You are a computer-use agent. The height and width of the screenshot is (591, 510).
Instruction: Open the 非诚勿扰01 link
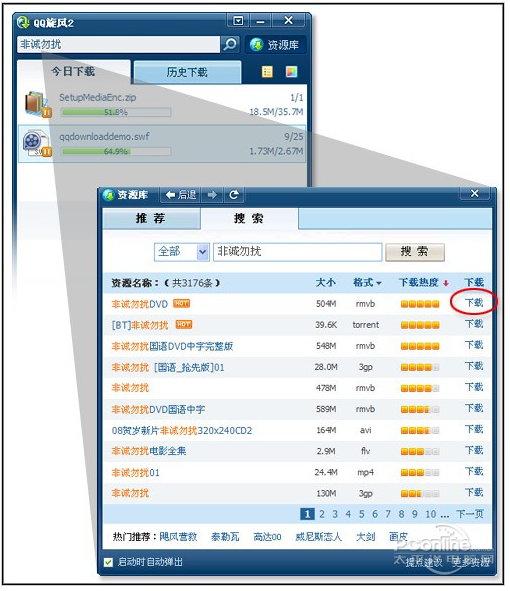coord(135,473)
